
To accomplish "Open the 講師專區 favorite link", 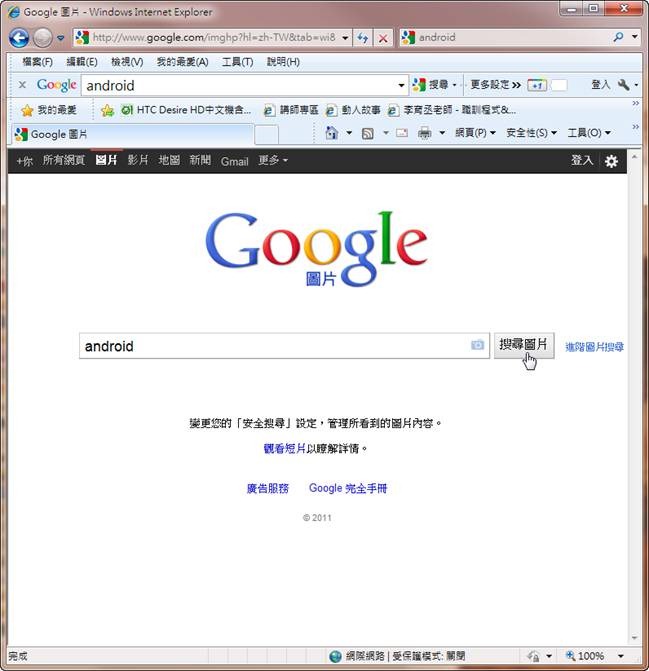I will pos(291,110).
